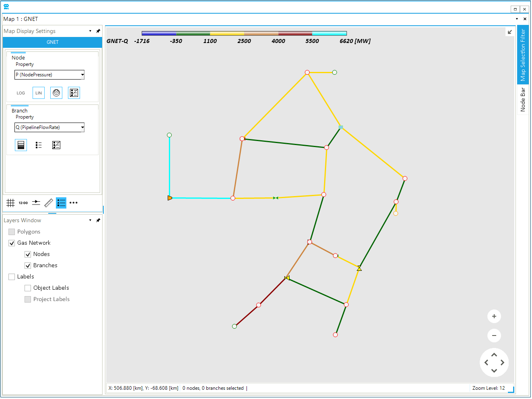
Task: Click the '0 nodes, 0 branches selected' status
Action: coord(213,388)
